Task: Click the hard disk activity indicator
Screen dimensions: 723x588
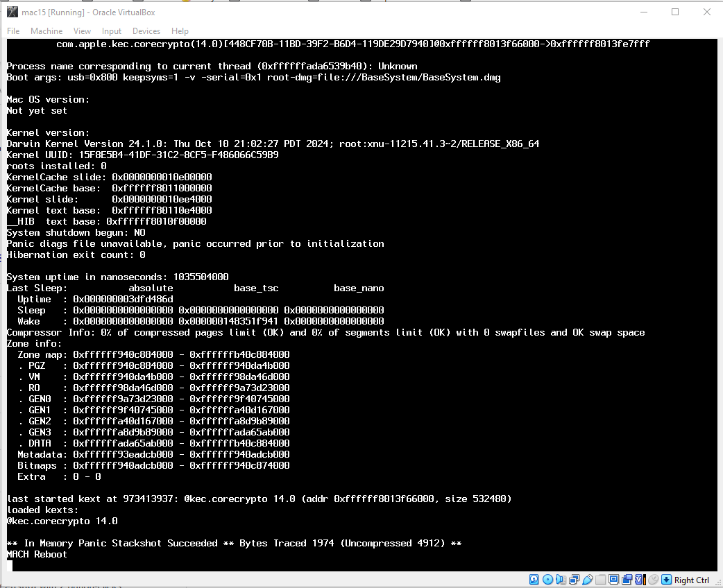Action: click(534, 580)
